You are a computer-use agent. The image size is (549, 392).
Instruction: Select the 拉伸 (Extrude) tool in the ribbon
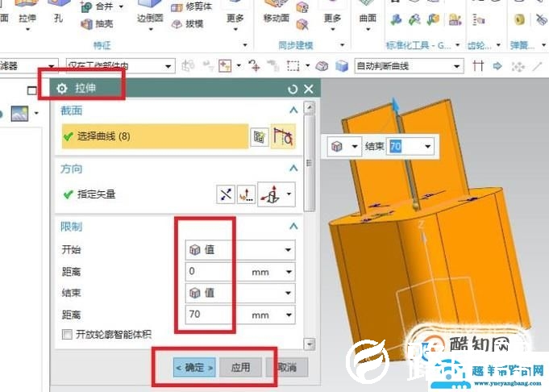click(27, 14)
